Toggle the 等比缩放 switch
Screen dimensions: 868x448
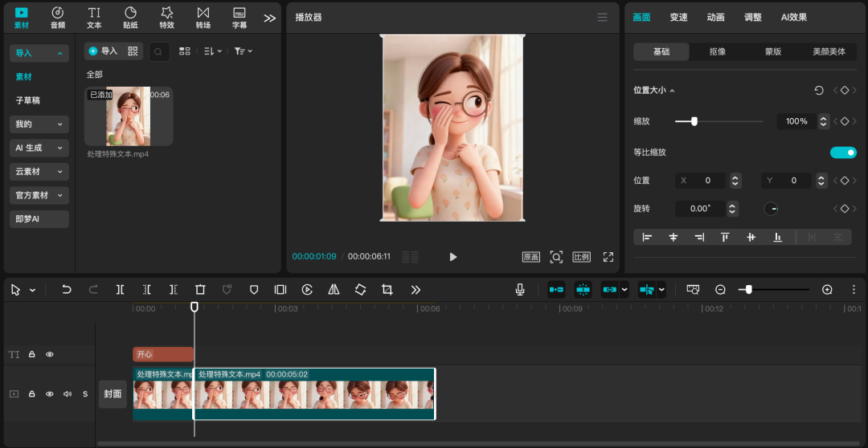click(843, 153)
